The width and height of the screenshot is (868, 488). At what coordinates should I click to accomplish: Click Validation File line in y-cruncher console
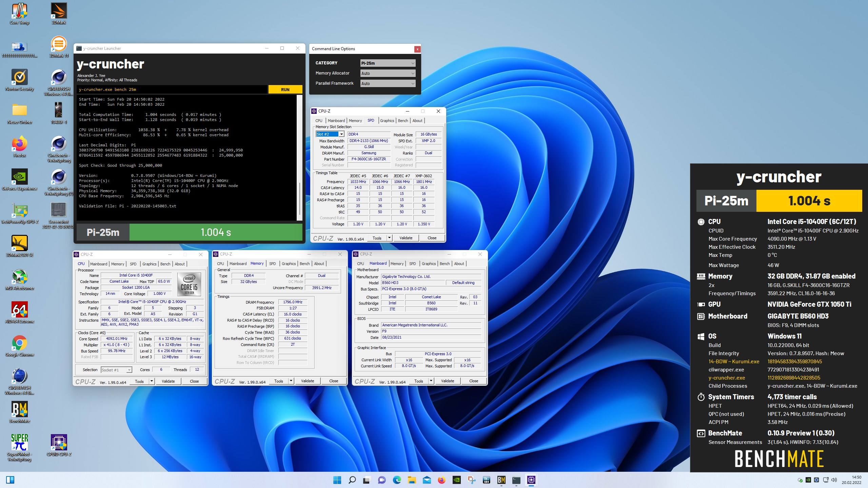click(127, 206)
